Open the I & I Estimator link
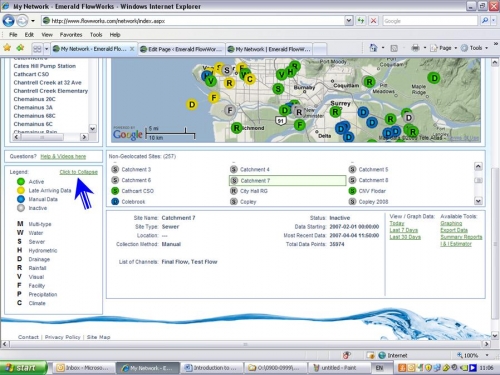 456,244
